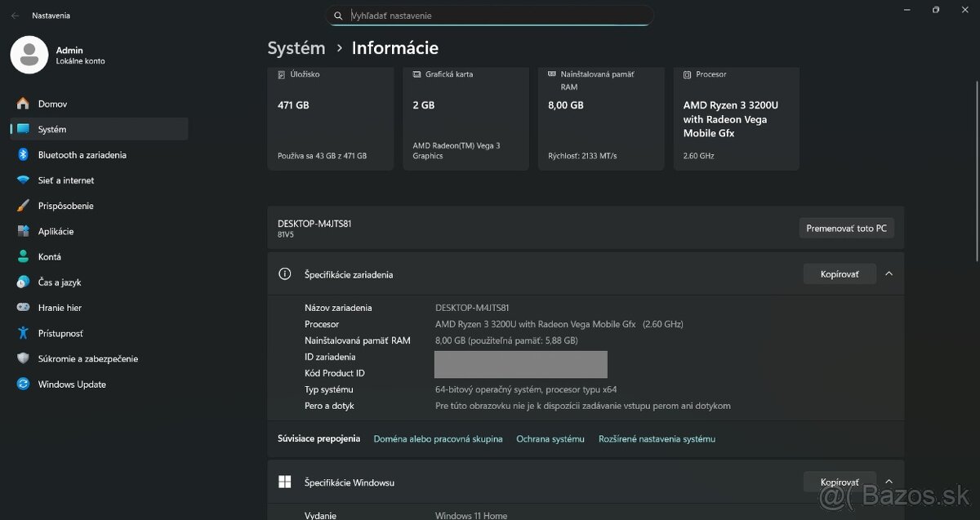This screenshot has height=520, width=980.
Task: Click Systém in the breadcrumb
Action: coord(296,47)
